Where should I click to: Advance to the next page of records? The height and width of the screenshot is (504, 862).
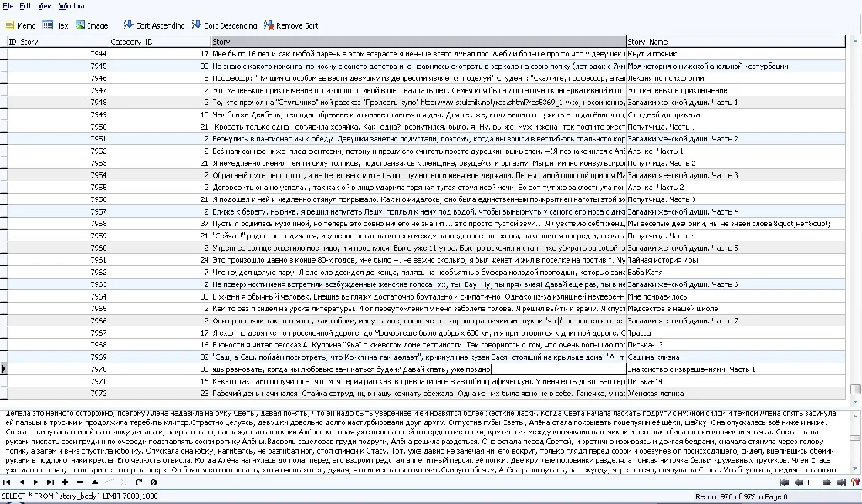coord(827,482)
